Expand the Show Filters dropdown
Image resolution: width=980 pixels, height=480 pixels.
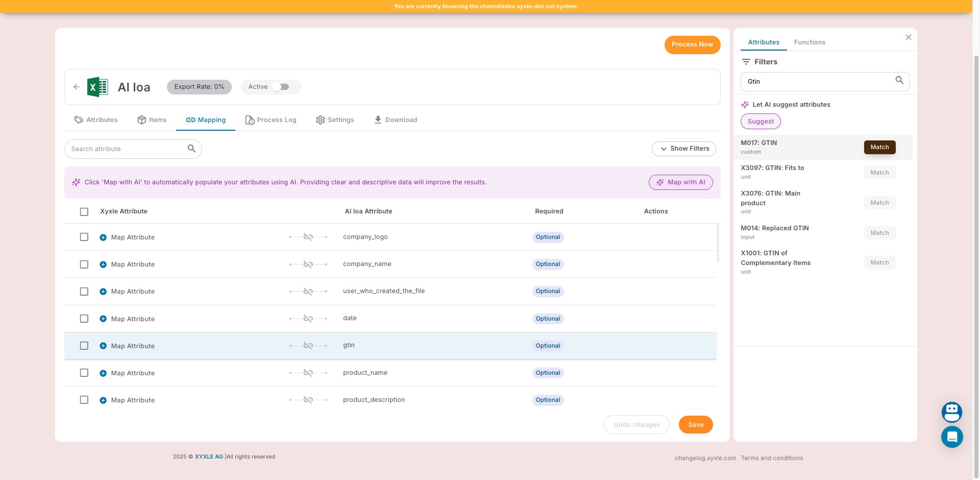click(x=684, y=149)
